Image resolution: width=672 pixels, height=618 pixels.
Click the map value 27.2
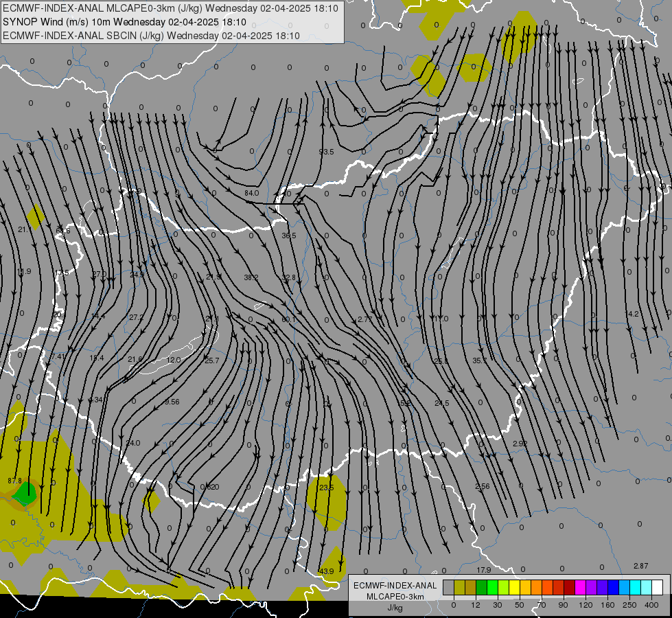pyautogui.click(x=137, y=317)
